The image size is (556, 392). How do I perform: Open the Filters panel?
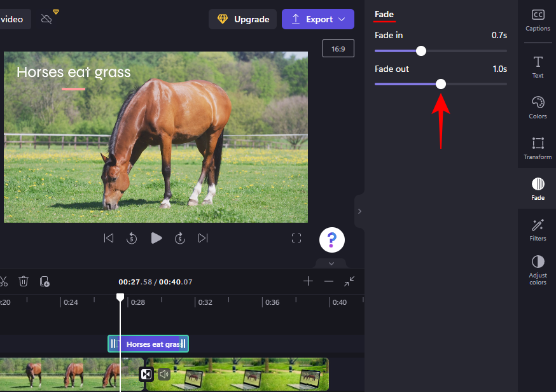coord(538,228)
